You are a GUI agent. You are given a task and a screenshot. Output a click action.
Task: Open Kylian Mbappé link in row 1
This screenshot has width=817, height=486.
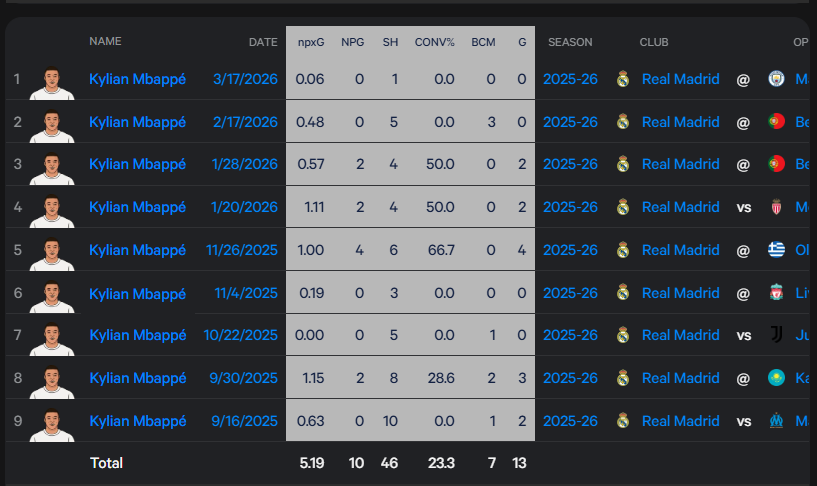pos(138,79)
